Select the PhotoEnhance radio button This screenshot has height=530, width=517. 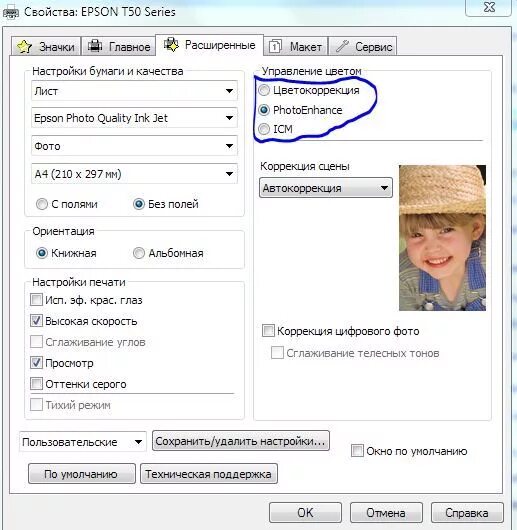[264, 110]
